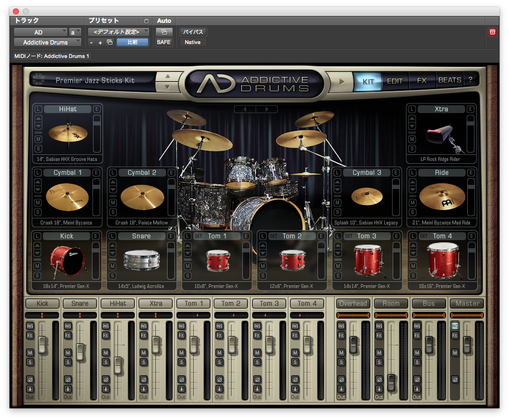
Task: Load a kitpiece into the HiHat slot
Action: click(x=38, y=109)
